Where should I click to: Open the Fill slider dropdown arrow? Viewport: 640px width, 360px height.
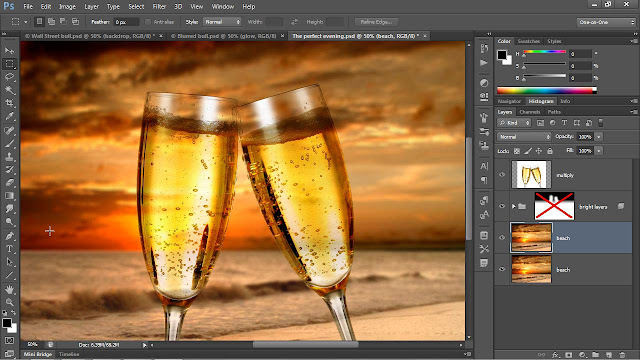(x=599, y=151)
